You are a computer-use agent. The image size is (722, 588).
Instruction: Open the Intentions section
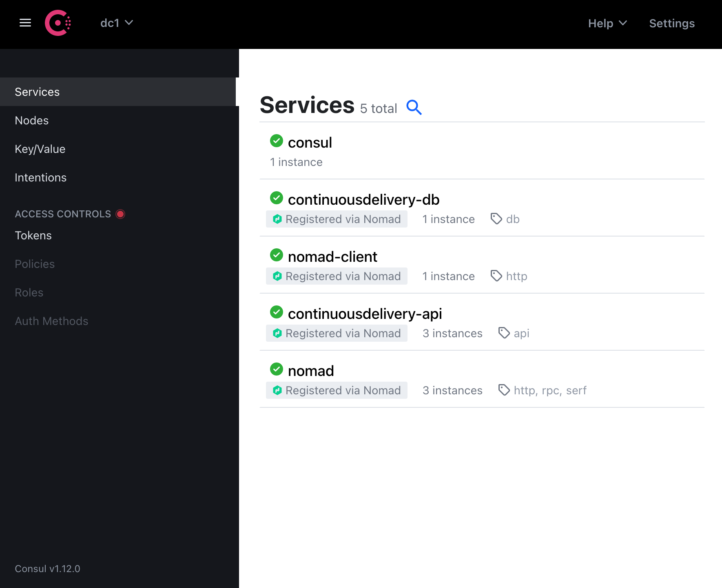click(x=40, y=177)
